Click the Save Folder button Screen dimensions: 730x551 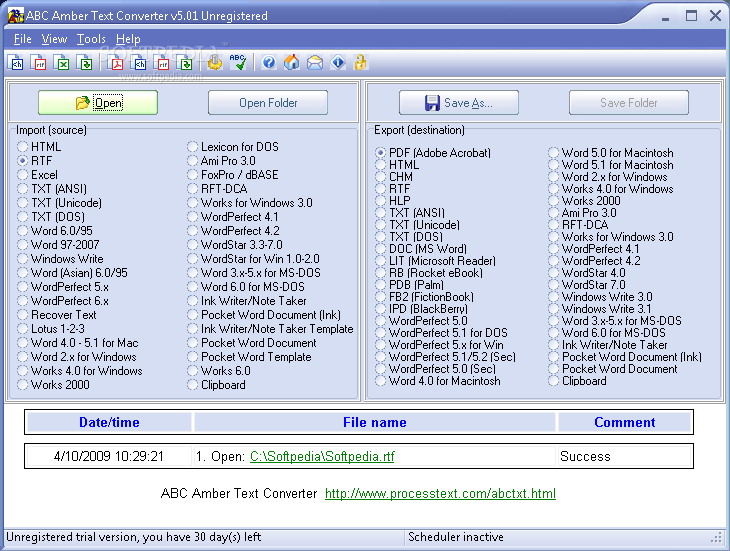pos(629,102)
